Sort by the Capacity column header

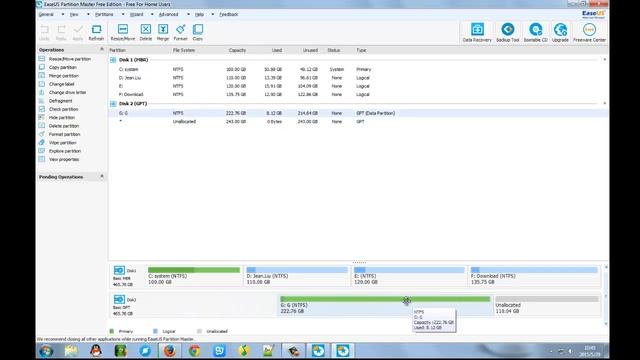tap(237, 50)
